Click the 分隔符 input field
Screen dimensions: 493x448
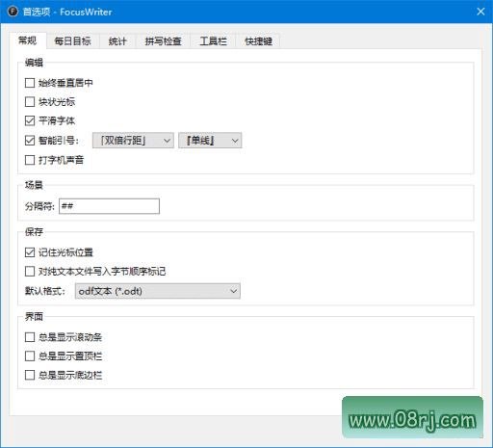point(109,206)
